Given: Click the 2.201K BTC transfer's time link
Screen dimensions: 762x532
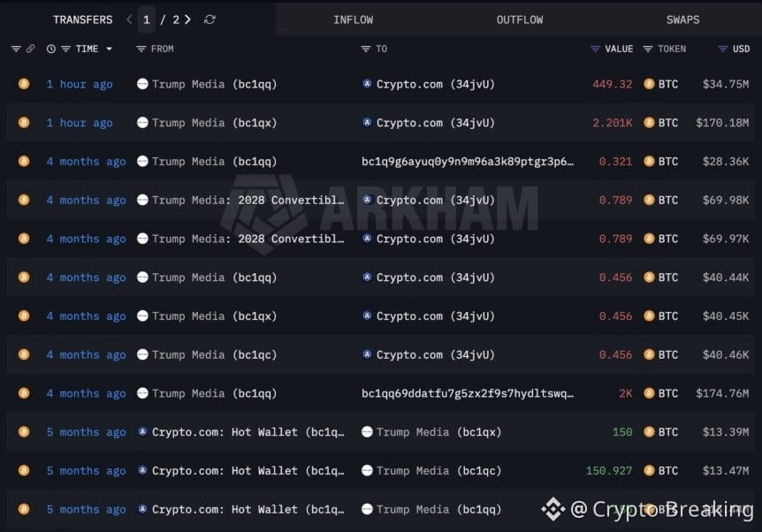Looking at the screenshot, I should [80, 123].
